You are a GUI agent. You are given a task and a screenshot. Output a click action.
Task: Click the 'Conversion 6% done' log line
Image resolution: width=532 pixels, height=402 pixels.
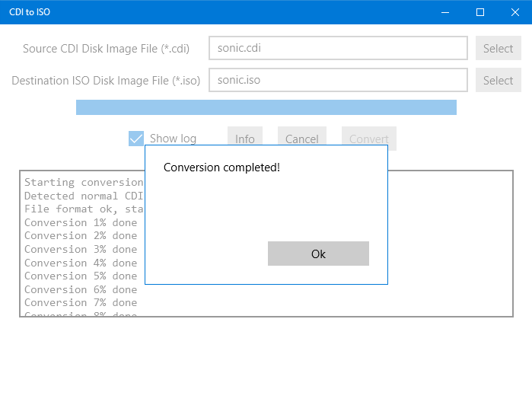tap(81, 289)
